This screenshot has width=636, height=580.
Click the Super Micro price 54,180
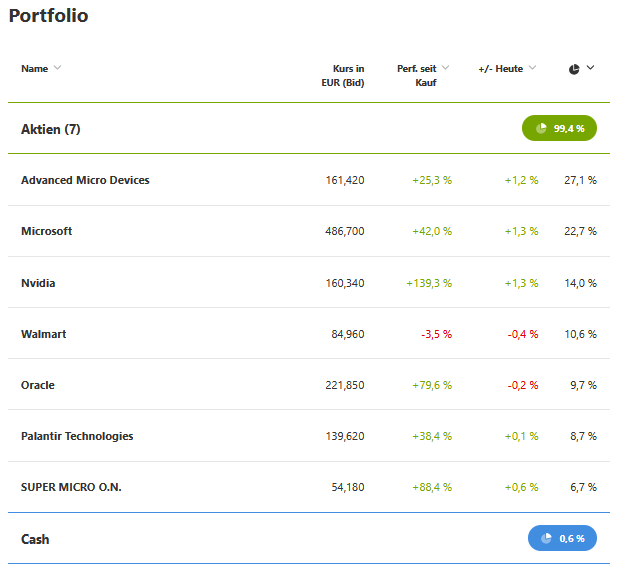coord(348,487)
